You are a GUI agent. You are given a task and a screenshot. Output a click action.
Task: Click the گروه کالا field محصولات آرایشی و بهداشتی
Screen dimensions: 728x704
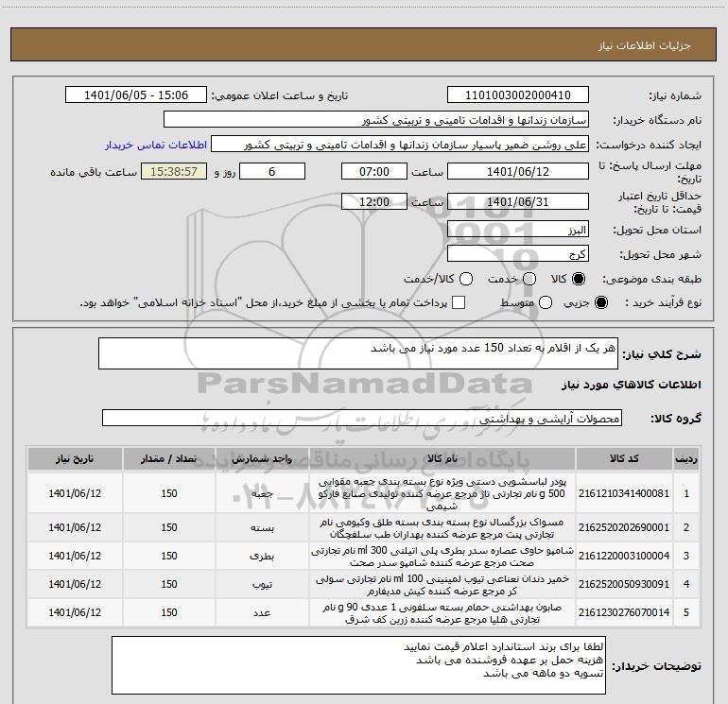(x=362, y=418)
